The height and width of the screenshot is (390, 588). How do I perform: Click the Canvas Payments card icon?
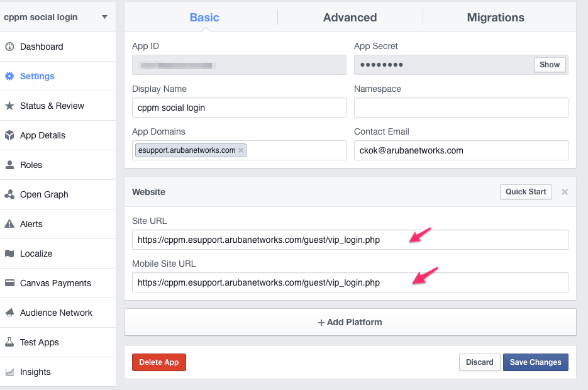tap(9, 283)
